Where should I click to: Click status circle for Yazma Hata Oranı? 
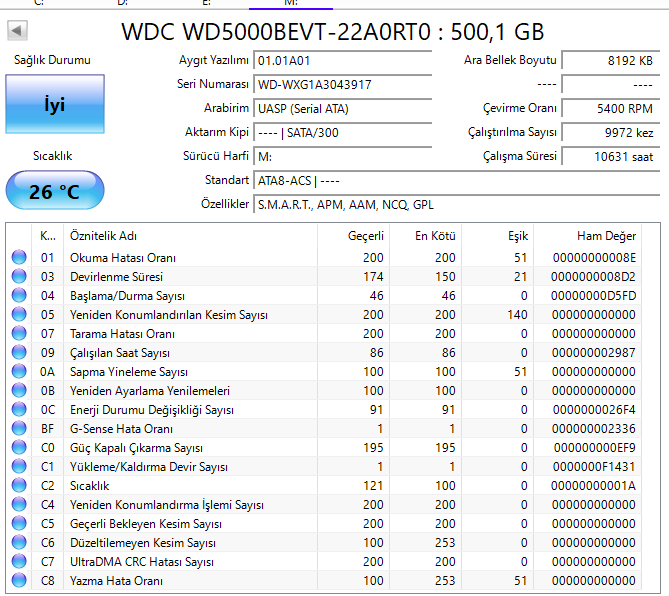[19, 580]
